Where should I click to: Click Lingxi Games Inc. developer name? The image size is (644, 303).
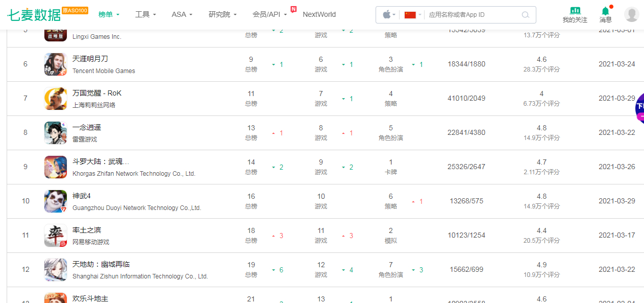[x=97, y=37]
